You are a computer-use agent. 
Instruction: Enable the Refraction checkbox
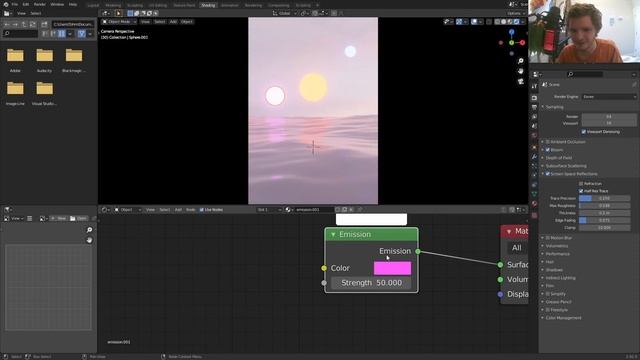[581, 184]
